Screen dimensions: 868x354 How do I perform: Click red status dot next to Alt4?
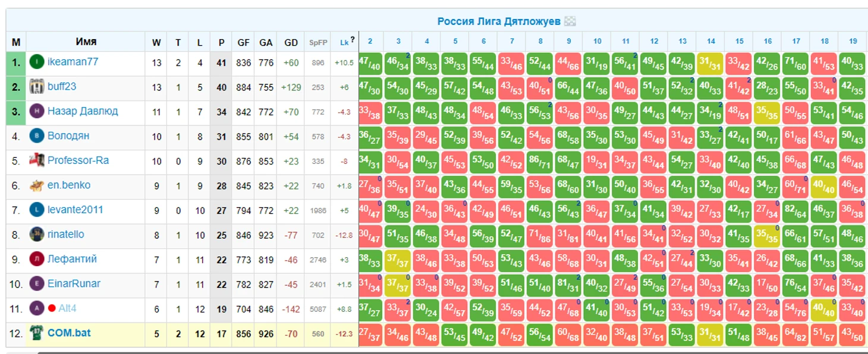[x=52, y=309]
